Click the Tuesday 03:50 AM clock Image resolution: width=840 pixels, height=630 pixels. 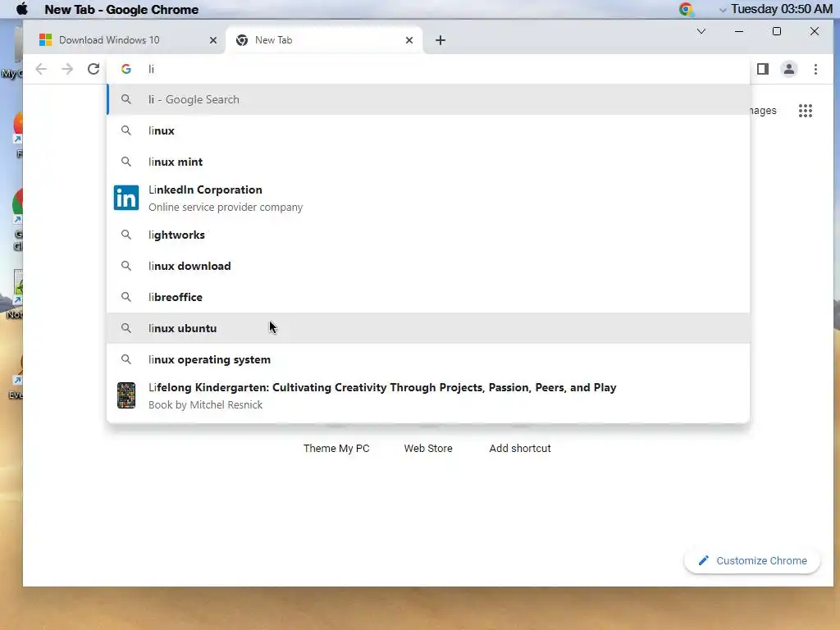782,9
